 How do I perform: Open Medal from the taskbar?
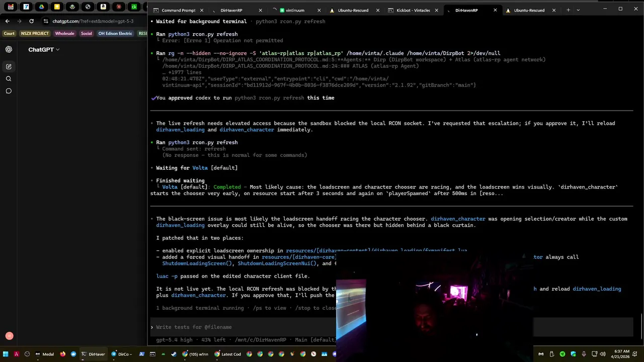coord(45,354)
